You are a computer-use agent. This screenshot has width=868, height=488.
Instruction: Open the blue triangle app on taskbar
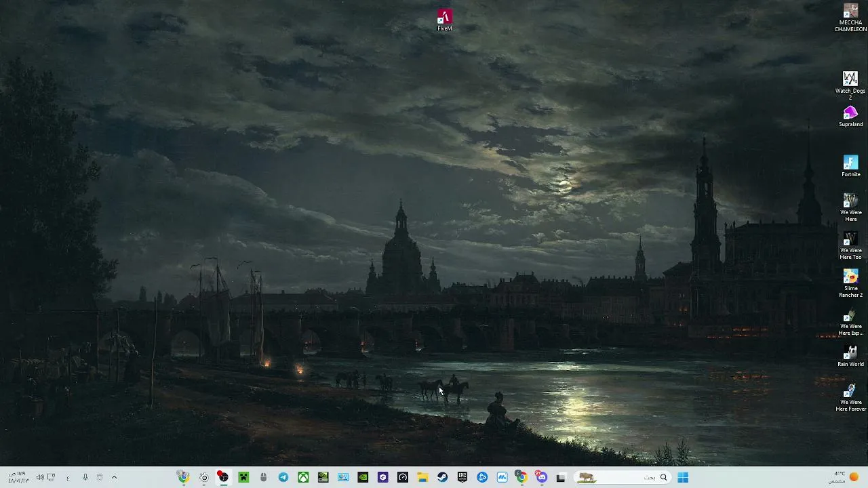pyautogui.click(x=482, y=477)
